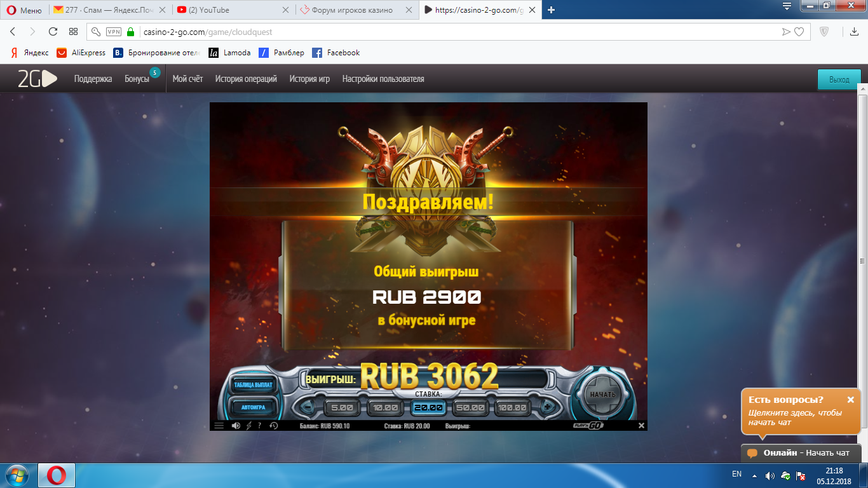Viewport: 868px width, 488px height.
Task: Open the Бонусы menu item
Action: click(x=137, y=79)
